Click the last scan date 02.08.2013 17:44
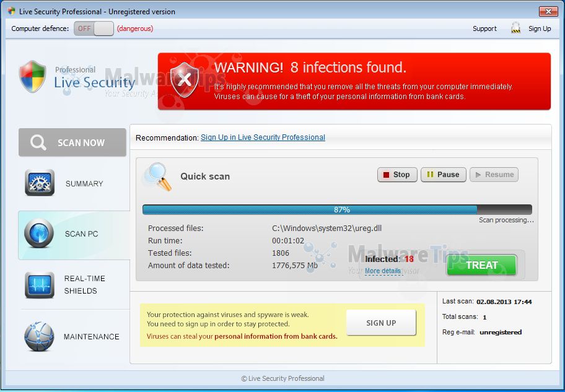 [504, 302]
